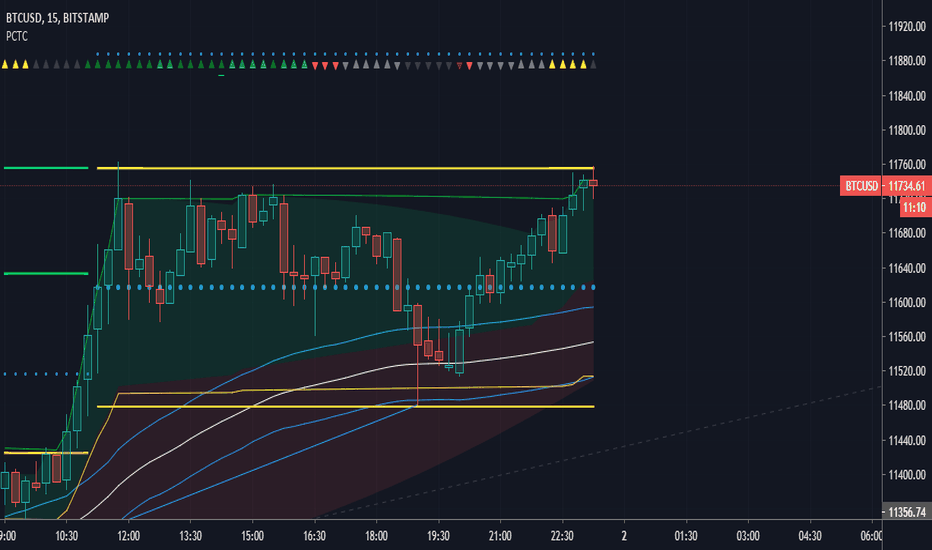Click the current price label 11734.61
This screenshot has width=932, height=550.
[906, 186]
